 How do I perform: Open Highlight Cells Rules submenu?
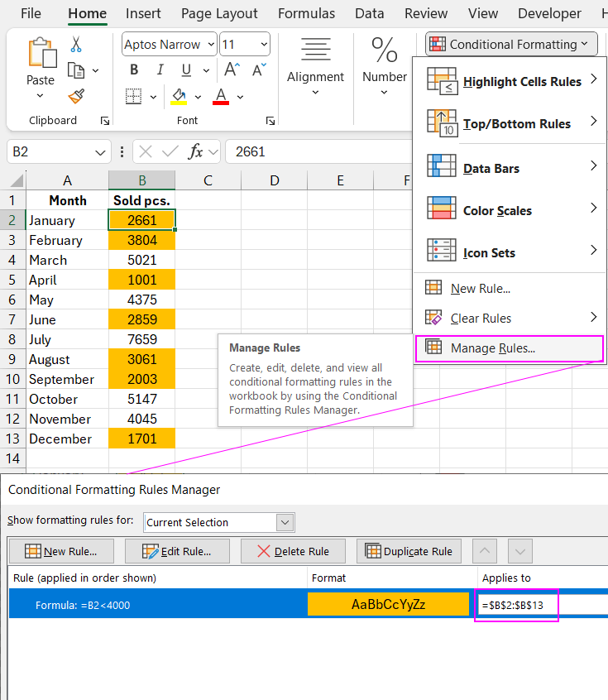click(510, 81)
